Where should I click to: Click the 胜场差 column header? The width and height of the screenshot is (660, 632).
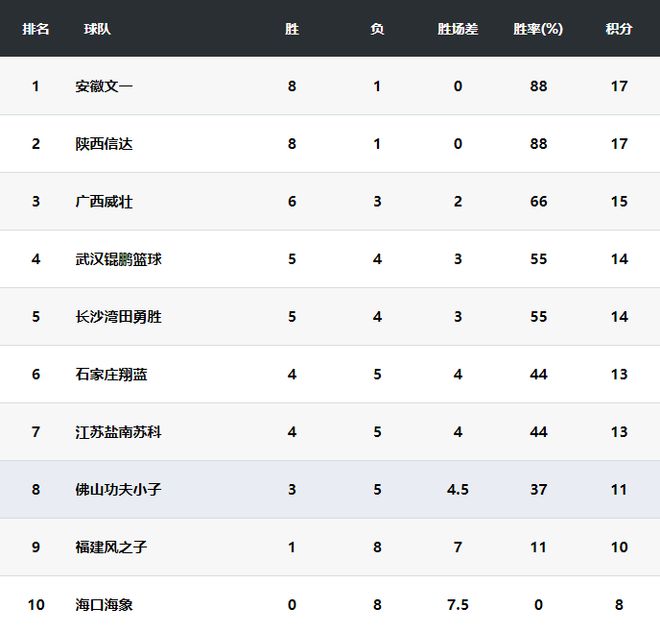click(458, 29)
